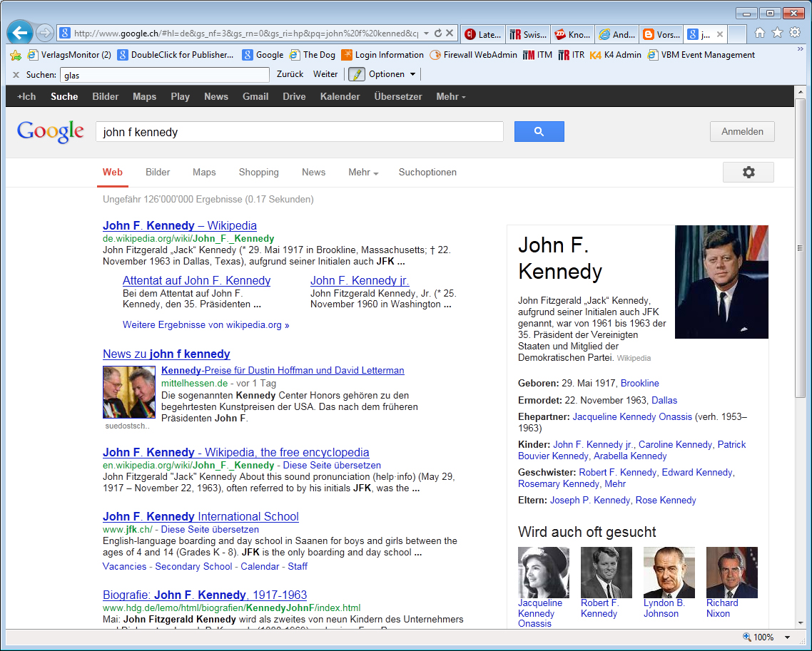Switch to the Vors... browser tab

661,35
